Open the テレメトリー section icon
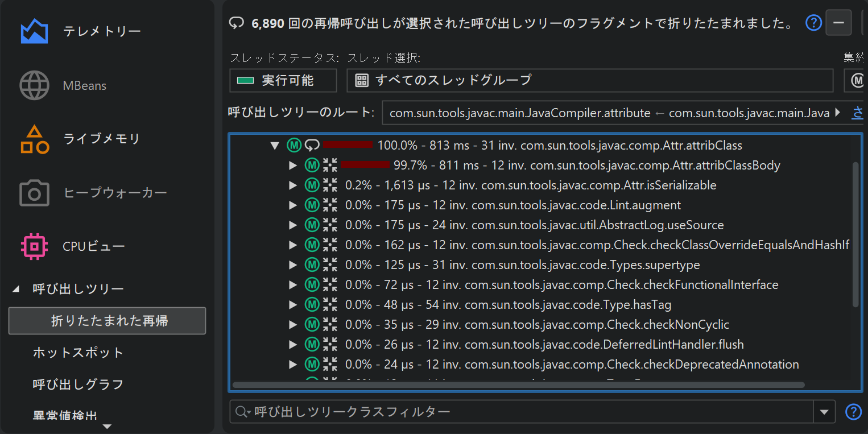The image size is (868, 434). coord(34,31)
